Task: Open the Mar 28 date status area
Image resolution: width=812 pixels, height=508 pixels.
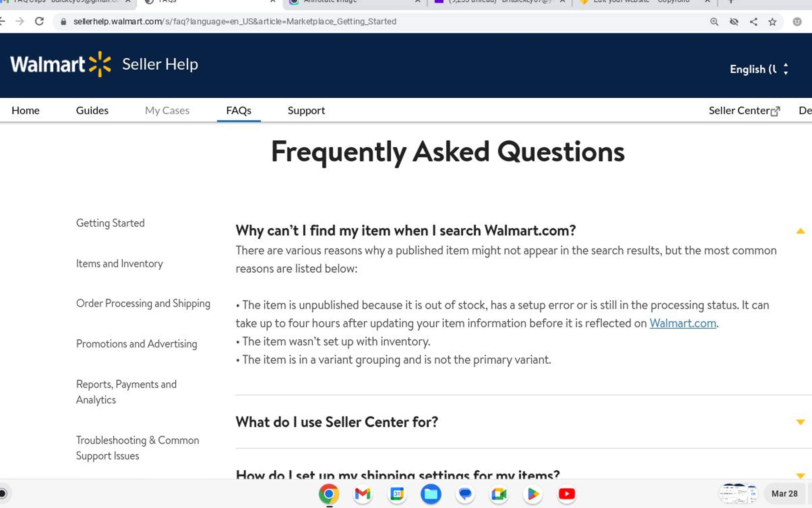Action: [785, 494]
